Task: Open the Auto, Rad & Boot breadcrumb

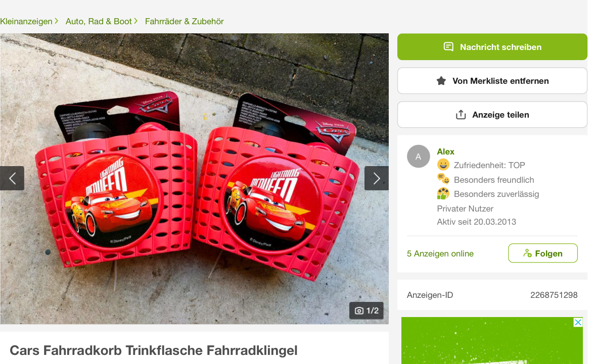Action: click(99, 22)
